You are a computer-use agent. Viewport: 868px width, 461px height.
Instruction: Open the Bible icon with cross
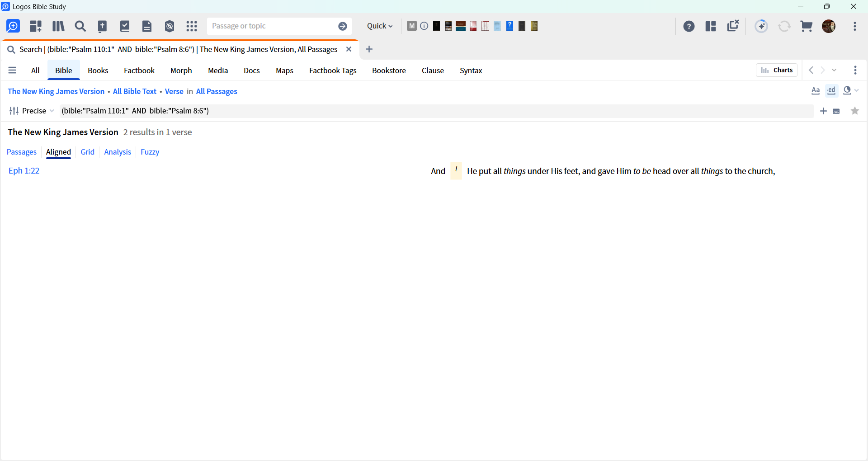(x=103, y=26)
